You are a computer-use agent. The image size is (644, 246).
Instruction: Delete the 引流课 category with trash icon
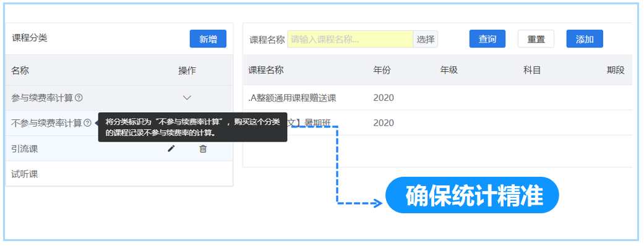coord(203,149)
